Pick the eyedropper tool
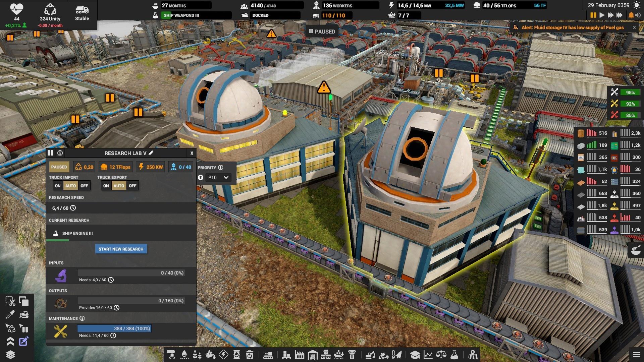Image resolution: width=644 pixels, height=362 pixels. 10,315
